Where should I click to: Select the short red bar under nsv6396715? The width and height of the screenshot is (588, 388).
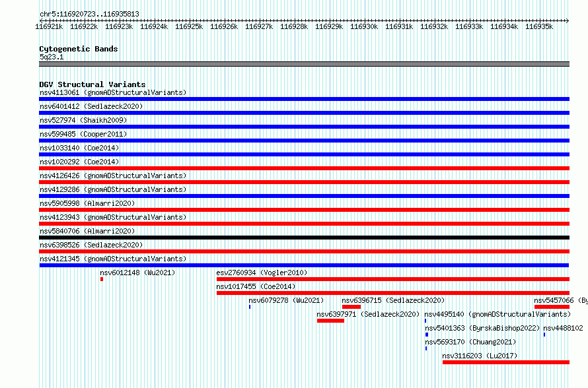351,307
